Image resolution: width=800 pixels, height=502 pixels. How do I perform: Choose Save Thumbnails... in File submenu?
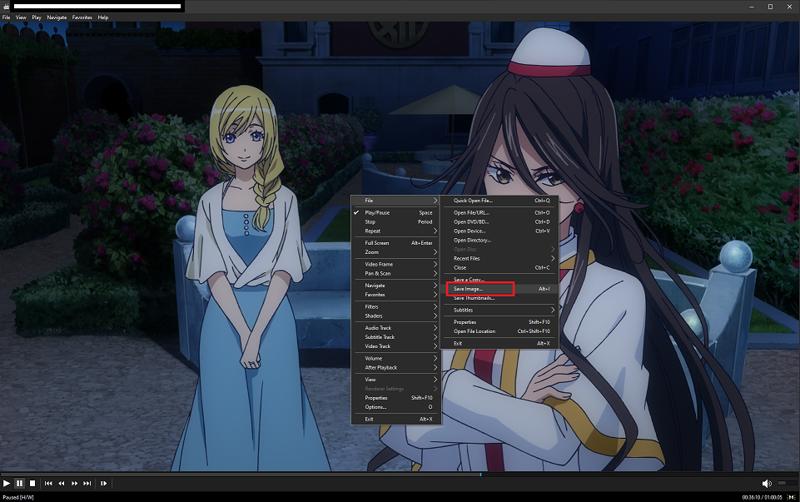pos(499,298)
